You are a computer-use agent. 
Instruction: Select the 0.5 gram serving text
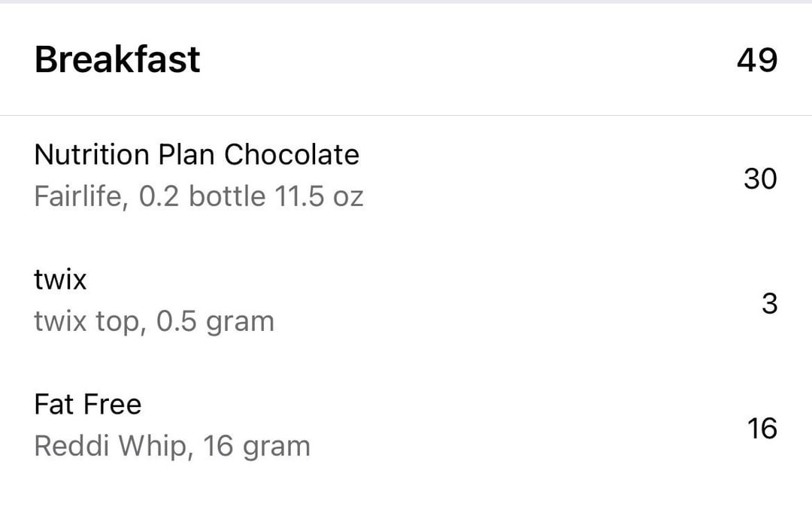(215, 321)
